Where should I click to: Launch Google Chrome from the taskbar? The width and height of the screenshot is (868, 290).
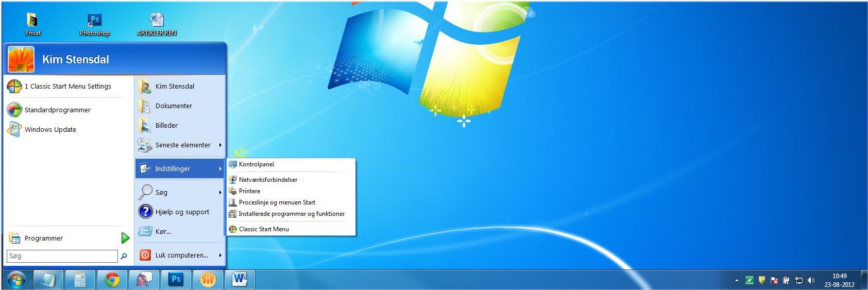(112, 280)
